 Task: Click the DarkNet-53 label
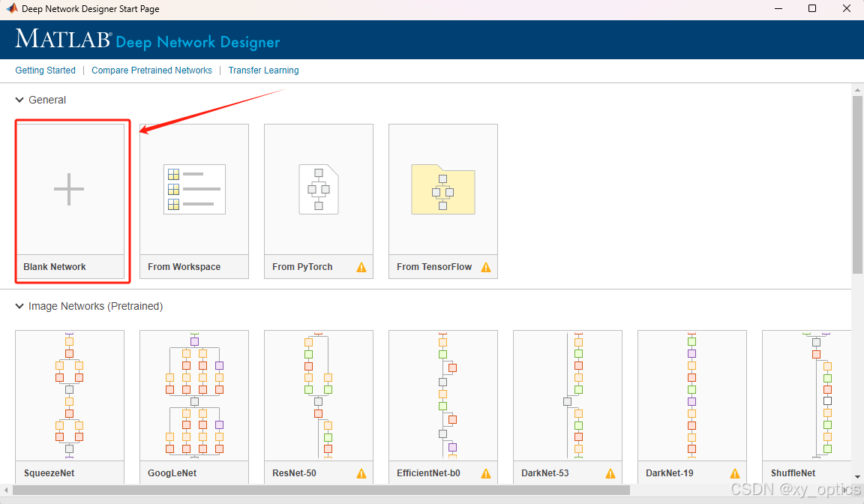(x=545, y=473)
